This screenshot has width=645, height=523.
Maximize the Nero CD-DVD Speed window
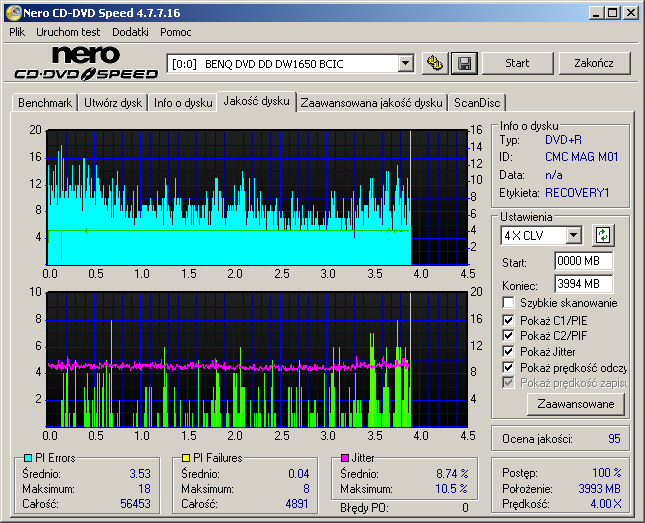point(613,13)
